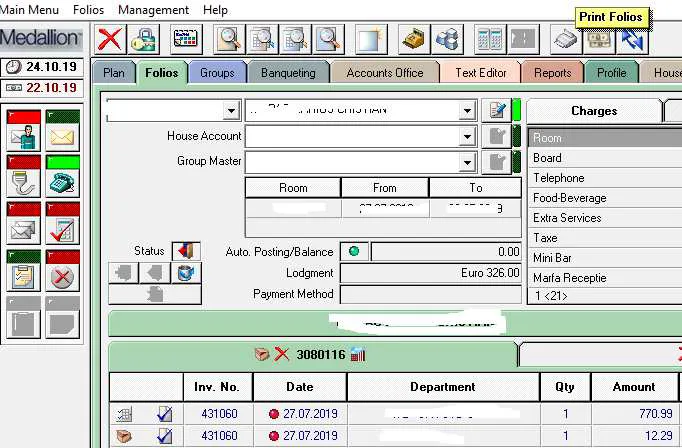
Task: Toggle the checkmark in the 12.29 row
Action: [x=164, y=436]
